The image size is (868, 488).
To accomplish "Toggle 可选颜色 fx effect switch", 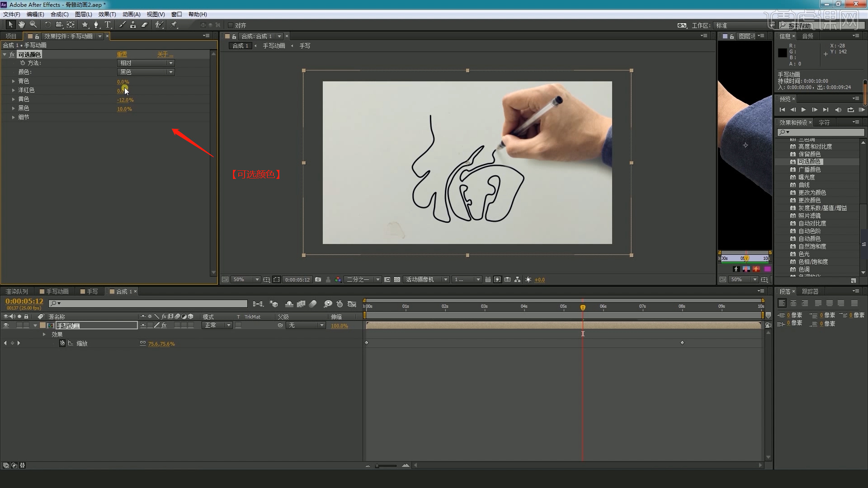I will pyautogui.click(x=12, y=55).
